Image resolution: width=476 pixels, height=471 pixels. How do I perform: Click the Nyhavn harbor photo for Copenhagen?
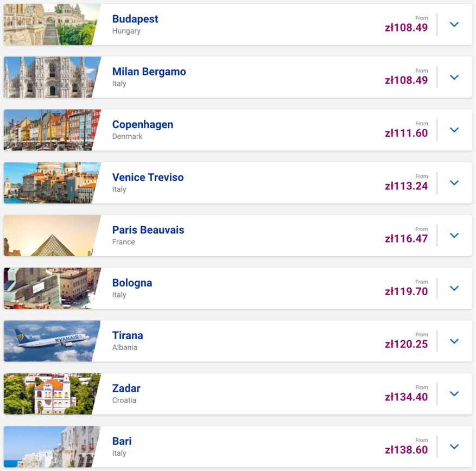52,130
